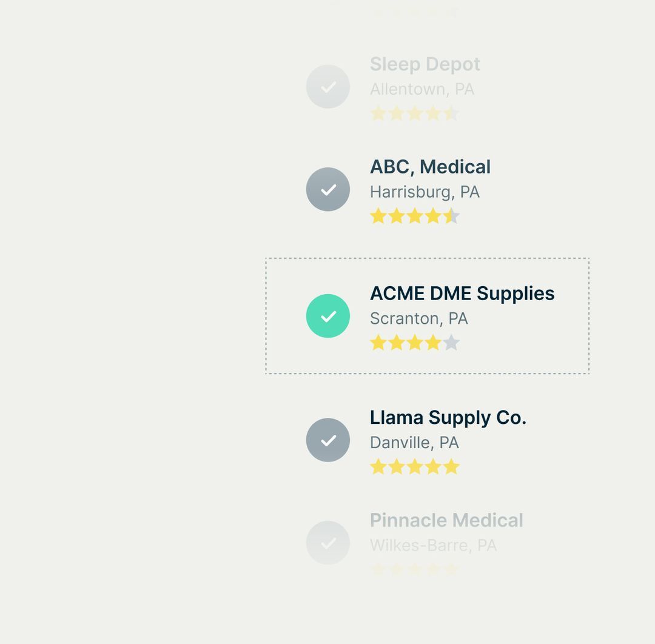Click the ACME DME Supplies star rating

pyautogui.click(x=415, y=343)
